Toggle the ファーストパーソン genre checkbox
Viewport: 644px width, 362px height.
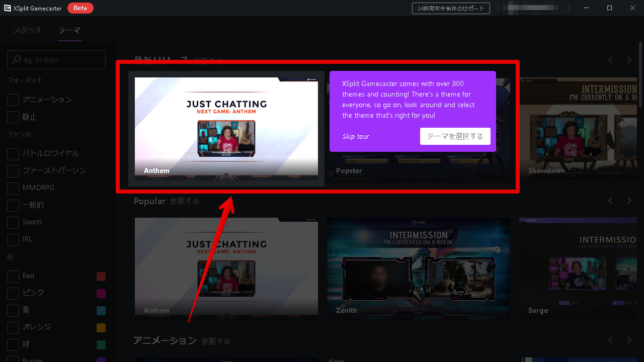(x=13, y=170)
